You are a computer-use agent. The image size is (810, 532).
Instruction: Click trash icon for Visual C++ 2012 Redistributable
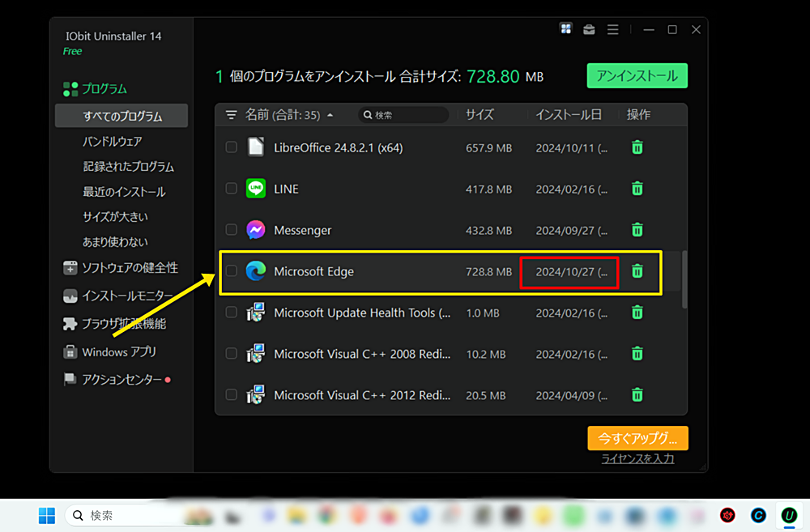click(x=637, y=395)
